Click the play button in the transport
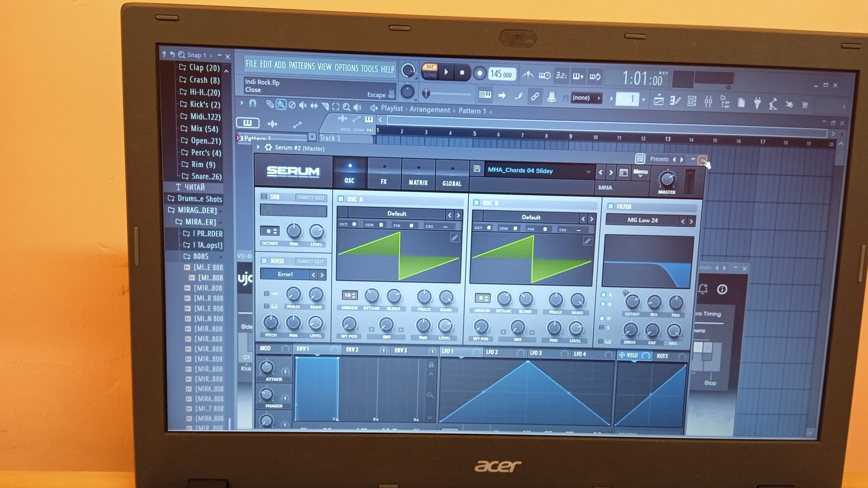 tap(446, 72)
